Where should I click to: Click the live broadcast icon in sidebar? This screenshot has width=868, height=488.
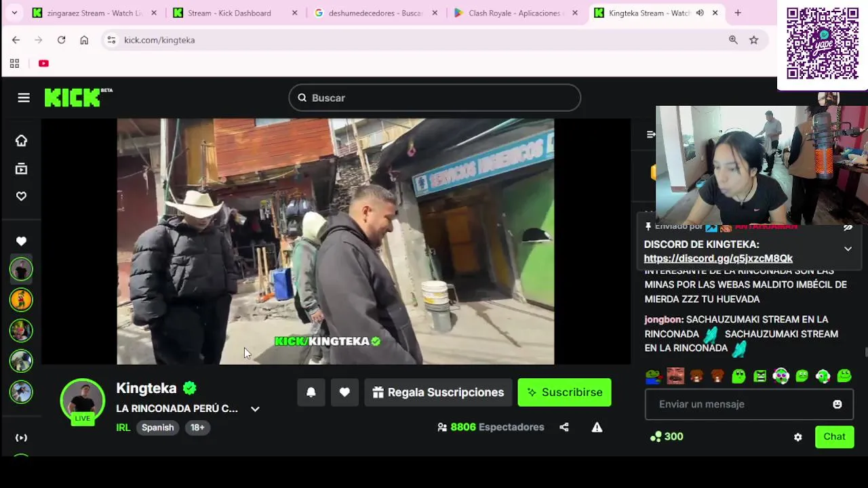point(21,438)
